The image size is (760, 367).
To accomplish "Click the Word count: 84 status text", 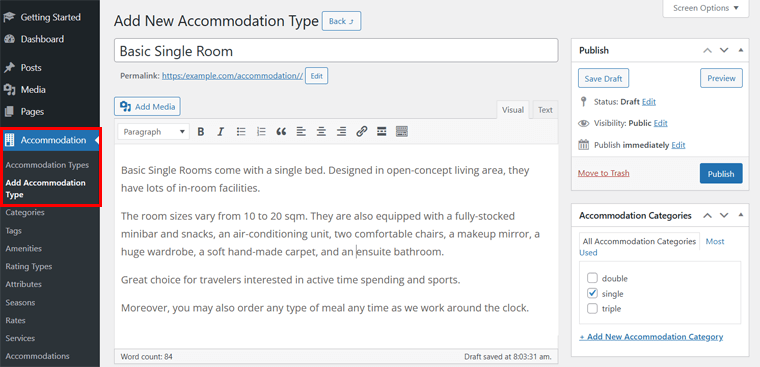I will 146,356.
